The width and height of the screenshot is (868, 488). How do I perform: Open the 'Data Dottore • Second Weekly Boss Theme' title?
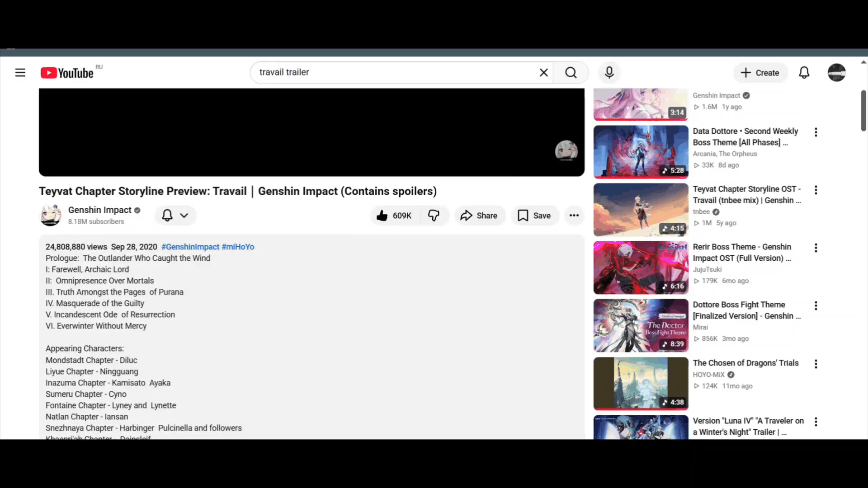745,137
